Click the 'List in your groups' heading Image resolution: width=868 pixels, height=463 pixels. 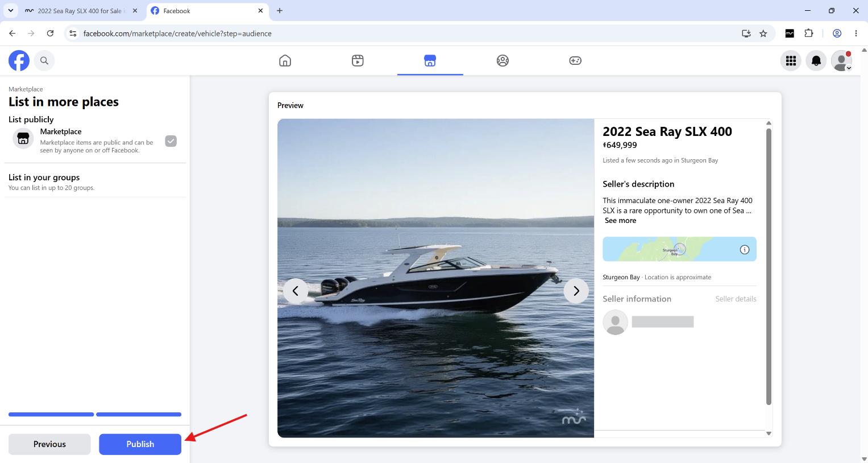(44, 177)
